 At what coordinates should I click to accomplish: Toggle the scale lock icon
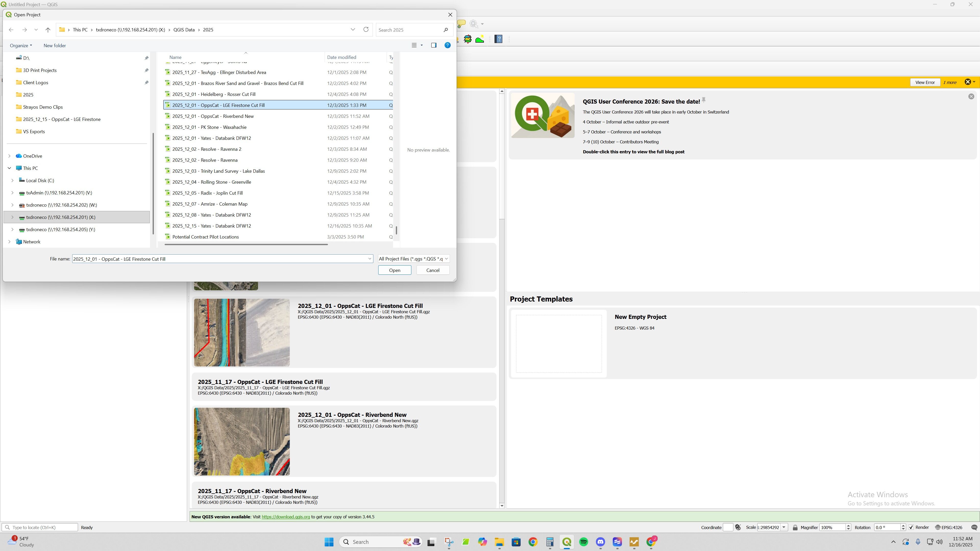tap(795, 528)
